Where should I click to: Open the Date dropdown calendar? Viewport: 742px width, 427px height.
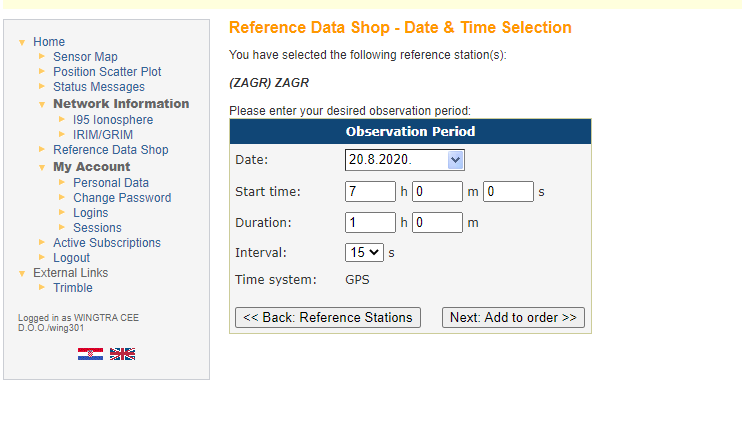tap(456, 160)
